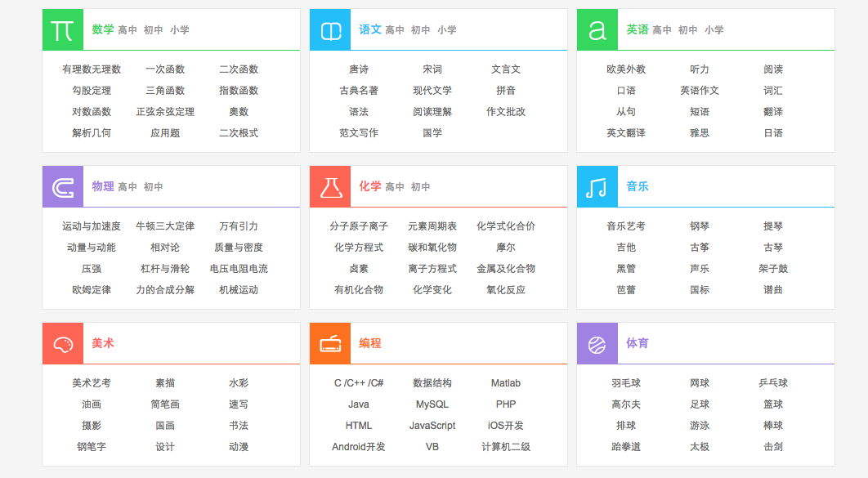Click the JavaScript link

coord(432,426)
